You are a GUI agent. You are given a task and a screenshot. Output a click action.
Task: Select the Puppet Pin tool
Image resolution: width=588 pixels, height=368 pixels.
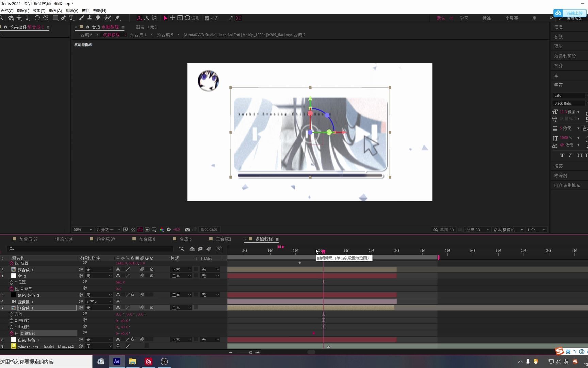tap(118, 18)
